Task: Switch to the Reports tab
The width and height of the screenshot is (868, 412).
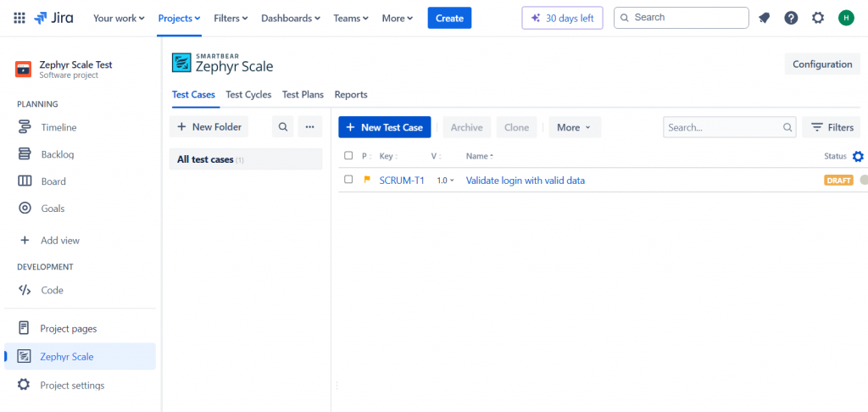Action: pos(351,95)
